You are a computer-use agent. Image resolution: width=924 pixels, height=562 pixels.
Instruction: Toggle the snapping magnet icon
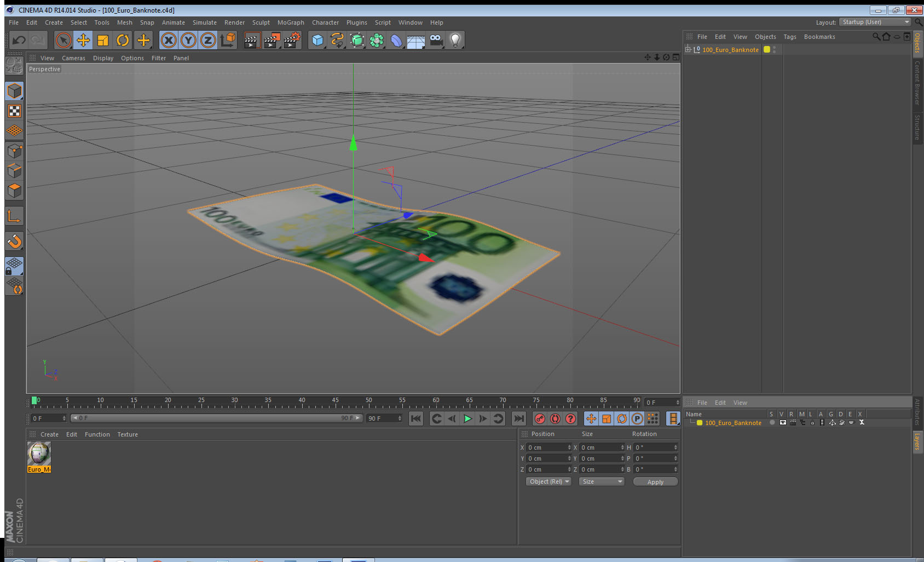14,241
